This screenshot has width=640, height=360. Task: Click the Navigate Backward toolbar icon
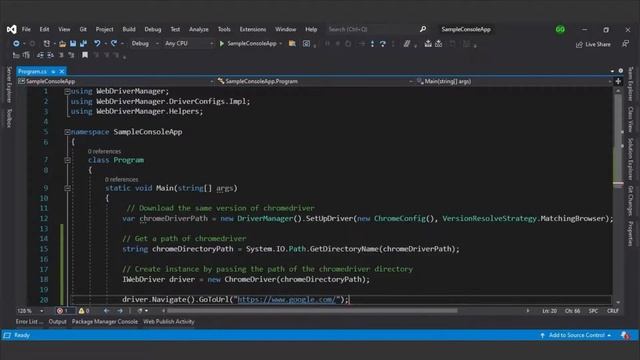click(x=16, y=43)
